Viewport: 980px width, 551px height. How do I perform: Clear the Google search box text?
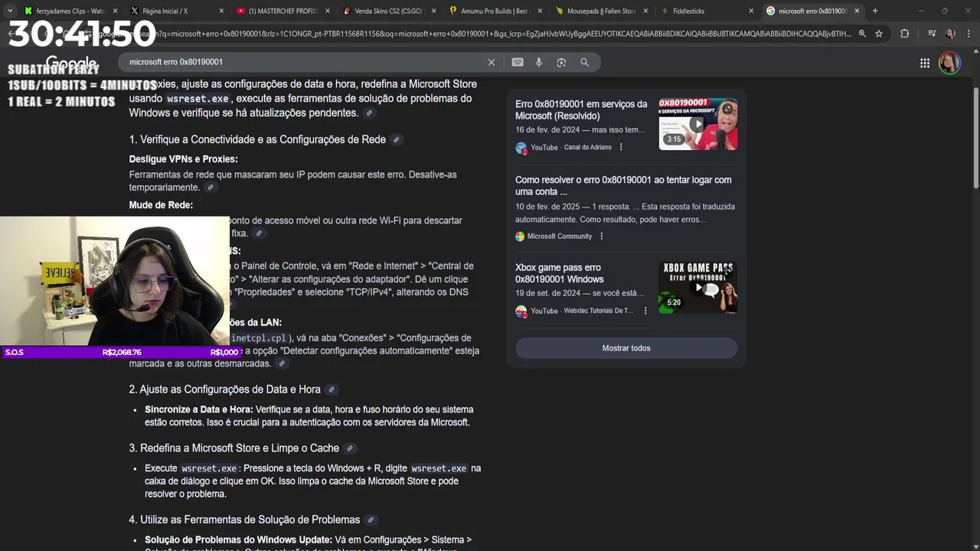pyautogui.click(x=492, y=62)
